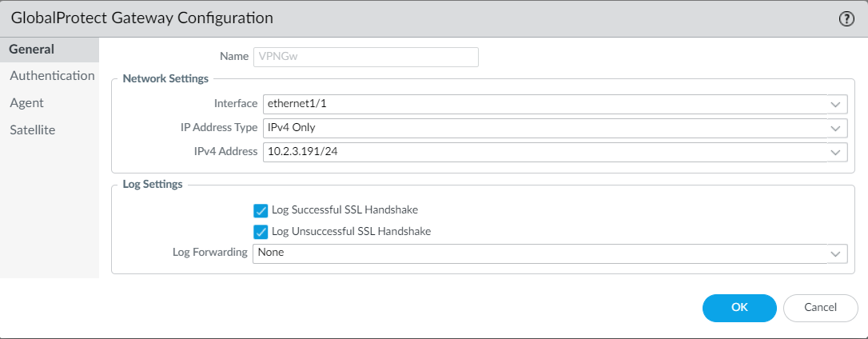Go to the Agent tab

[27, 103]
